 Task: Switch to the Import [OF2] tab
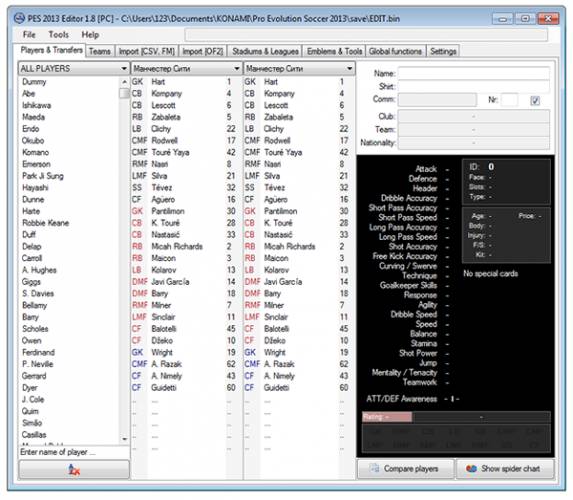[203, 51]
